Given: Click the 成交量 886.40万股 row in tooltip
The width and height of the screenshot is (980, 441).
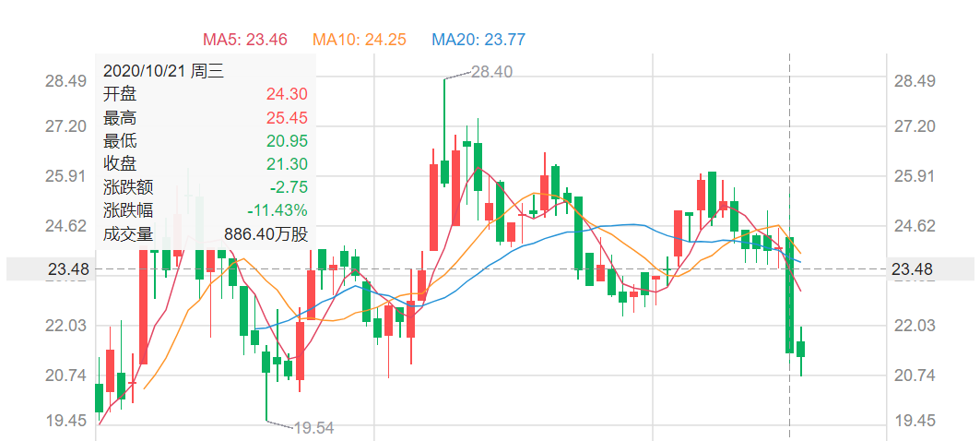Looking at the screenshot, I should [206, 234].
